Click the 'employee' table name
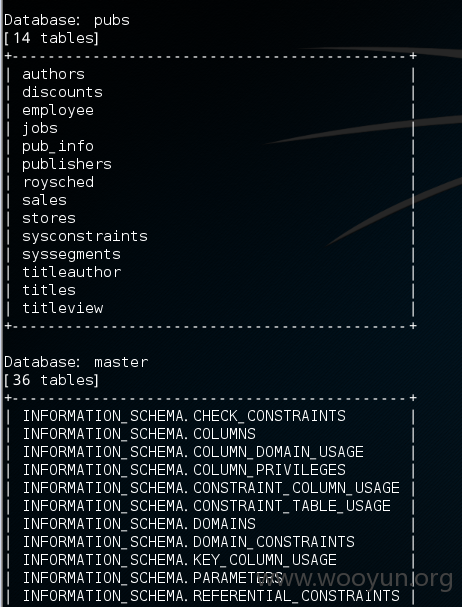 click(58, 110)
